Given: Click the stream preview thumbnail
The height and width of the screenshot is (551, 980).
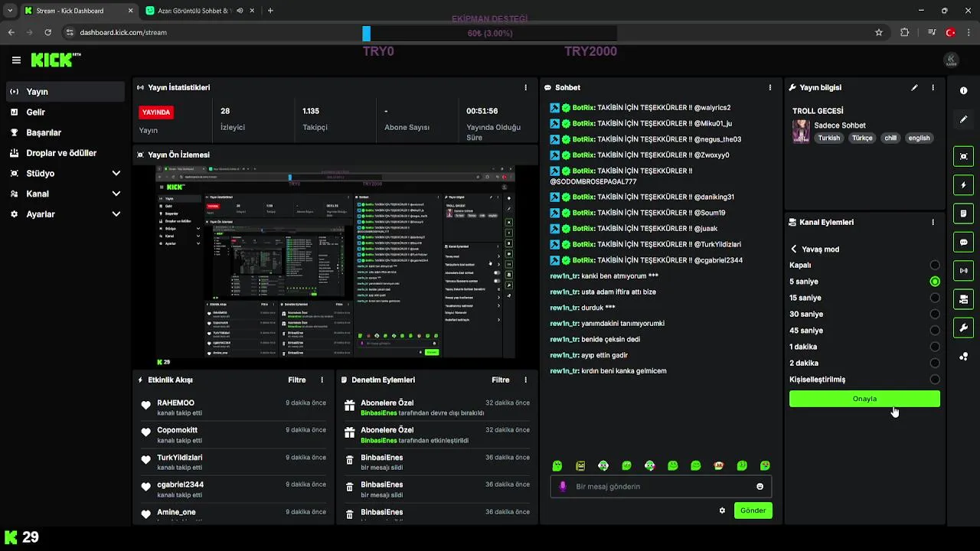Looking at the screenshot, I should tap(335, 262).
